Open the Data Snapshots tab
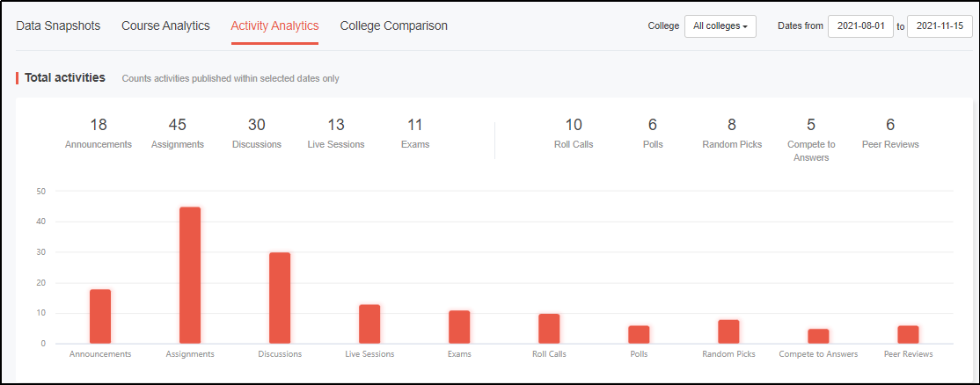The image size is (980, 385). (58, 26)
